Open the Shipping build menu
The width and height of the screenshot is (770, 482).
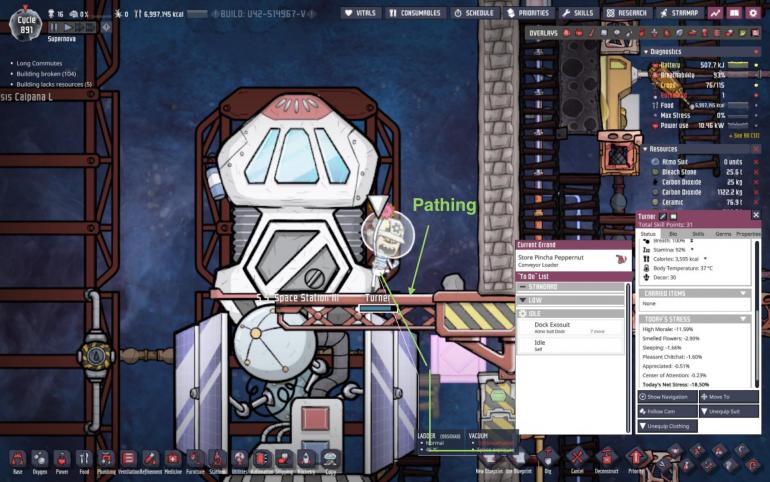pos(284,462)
